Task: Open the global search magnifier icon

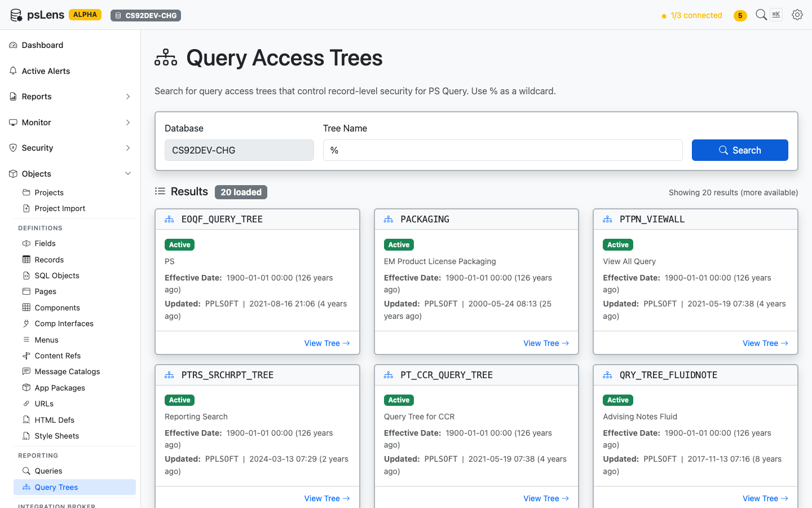Action: click(x=761, y=15)
